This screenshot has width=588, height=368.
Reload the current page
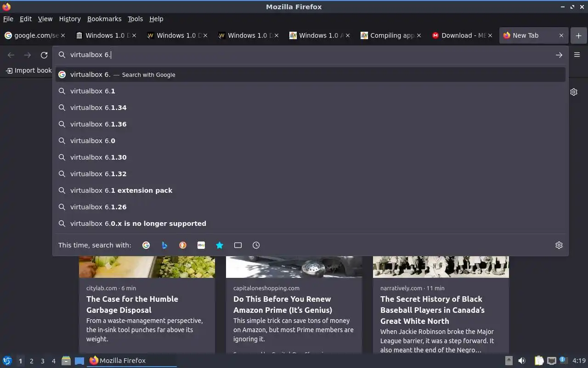(44, 55)
